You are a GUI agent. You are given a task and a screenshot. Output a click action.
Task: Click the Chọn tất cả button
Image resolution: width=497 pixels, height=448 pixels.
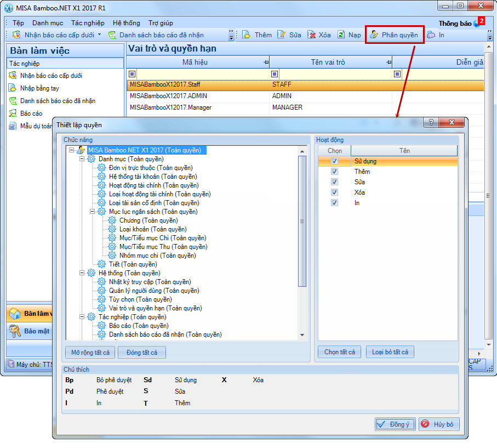pos(340,352)
